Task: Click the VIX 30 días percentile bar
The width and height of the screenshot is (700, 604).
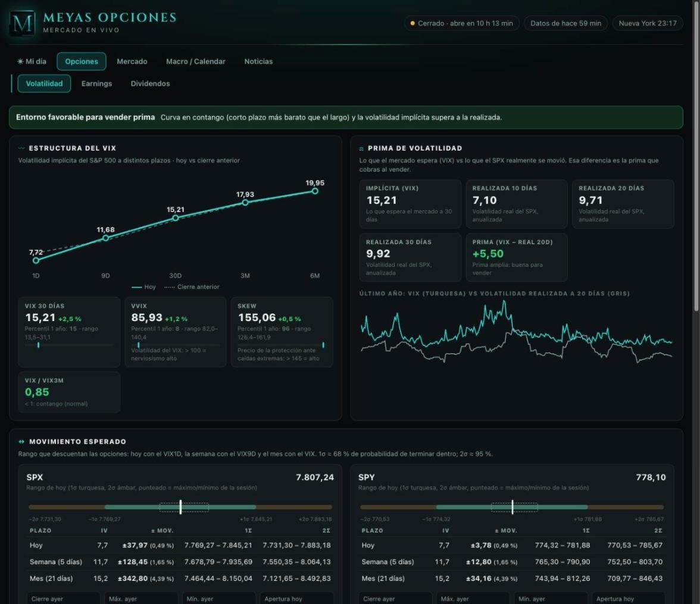Action: (69, 345)
